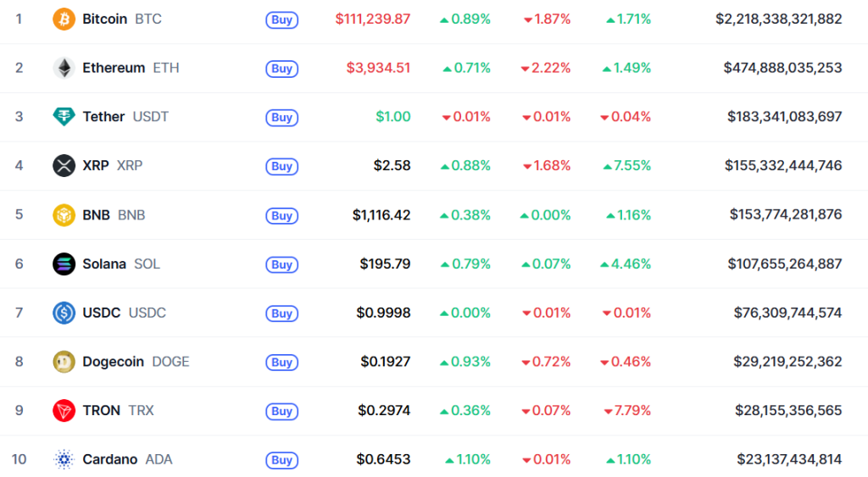Click the Ethereum diamond logo icon
Image resolution: width=868 pixels, height=477 pixels.
(x=64, y=68)
